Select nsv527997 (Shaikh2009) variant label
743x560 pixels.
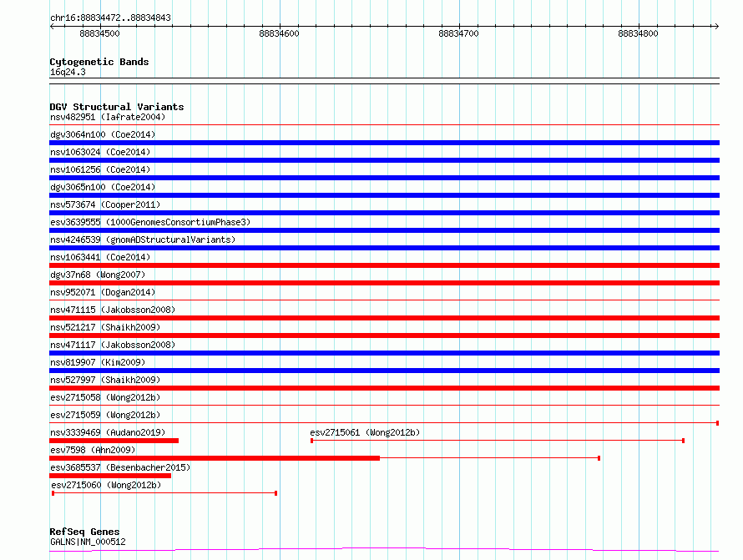(x=105, y=380)
